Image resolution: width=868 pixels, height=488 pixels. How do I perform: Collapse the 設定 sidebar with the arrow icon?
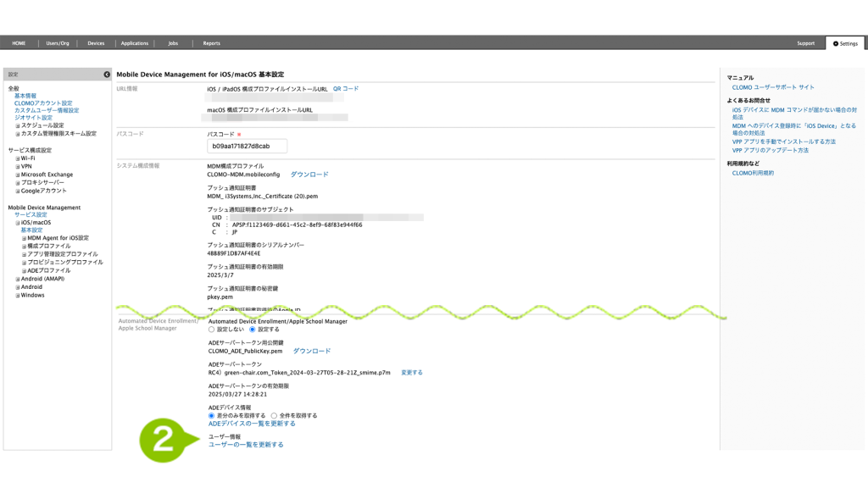click(107, 75)
